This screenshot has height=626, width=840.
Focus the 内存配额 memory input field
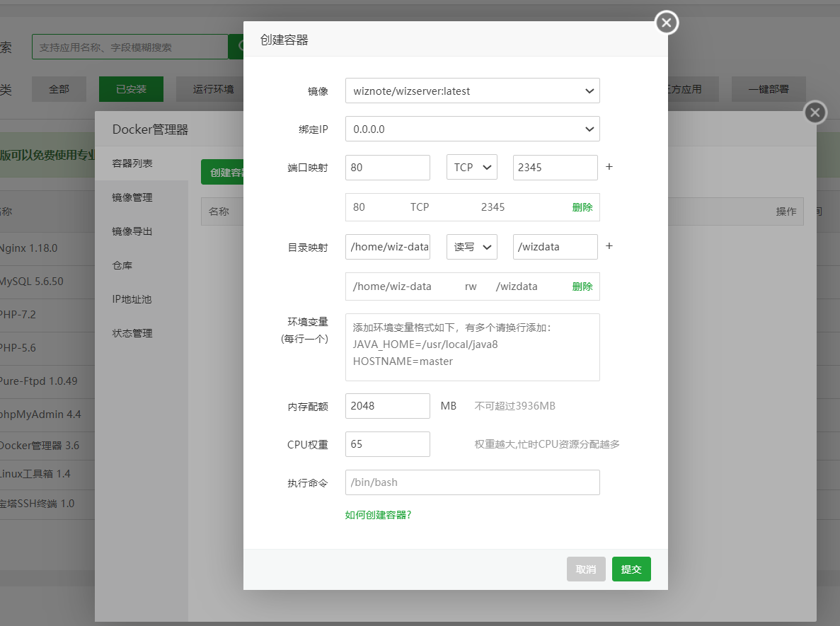pos(387,406)
